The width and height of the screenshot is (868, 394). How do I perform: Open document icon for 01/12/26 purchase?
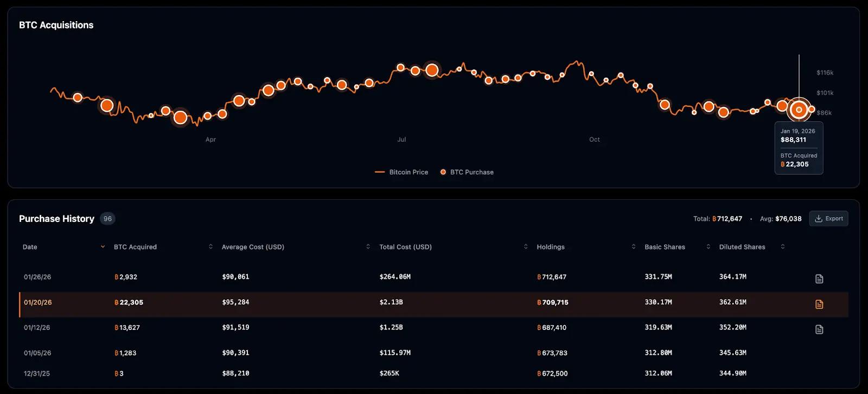(x=819, y=329)
